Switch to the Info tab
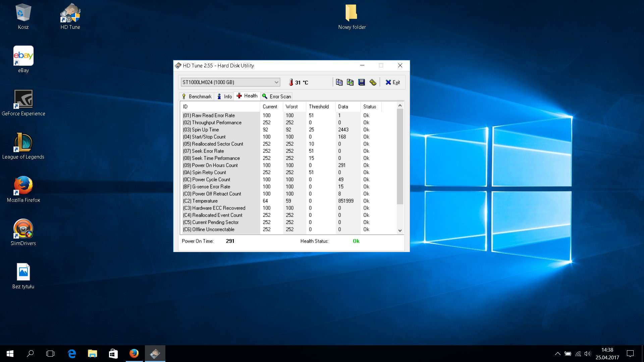Screen dimensions: 644x362 [x=224, y=97]
